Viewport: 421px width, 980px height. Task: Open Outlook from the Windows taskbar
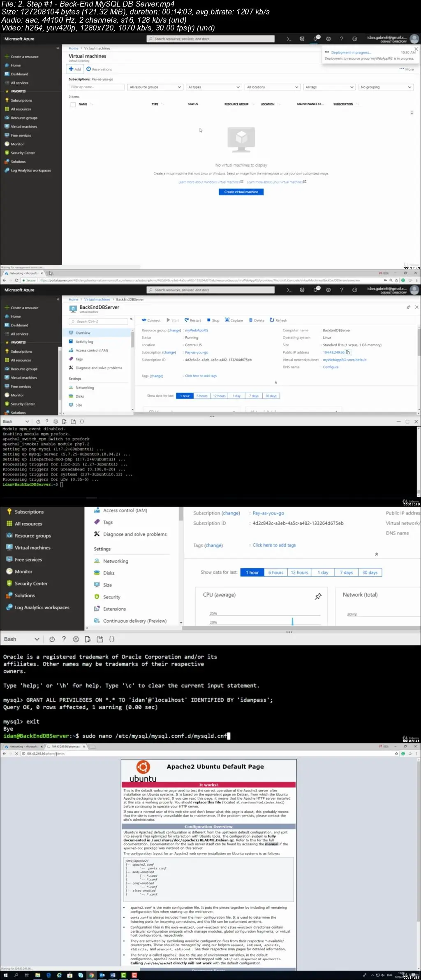click(102, 975)
